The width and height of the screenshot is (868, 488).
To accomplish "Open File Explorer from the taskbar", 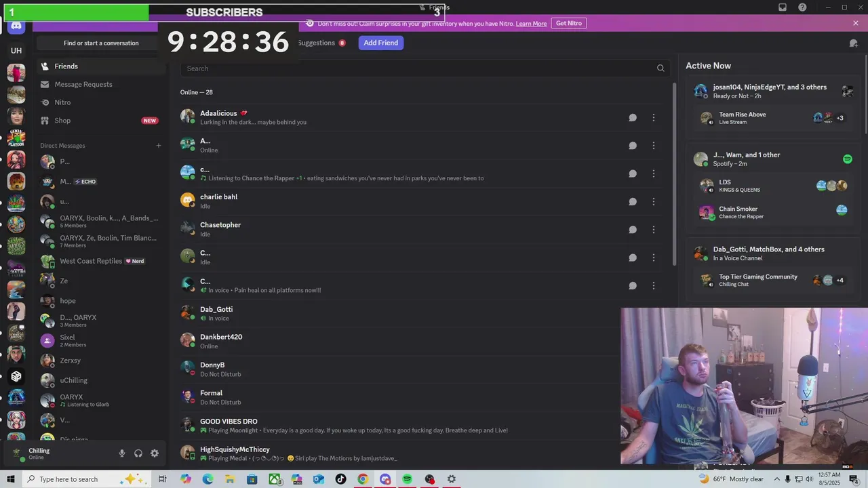I will pyautogui.click(x=230, y=479).
